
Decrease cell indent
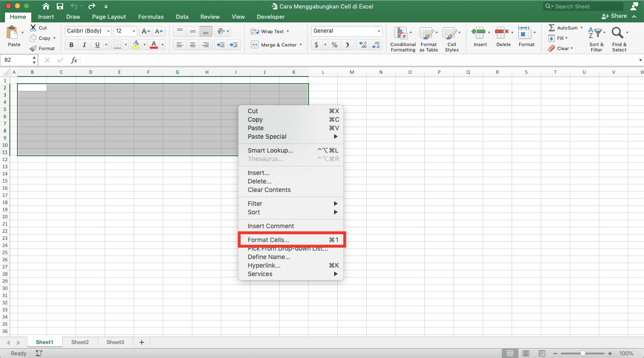(220, 45)
